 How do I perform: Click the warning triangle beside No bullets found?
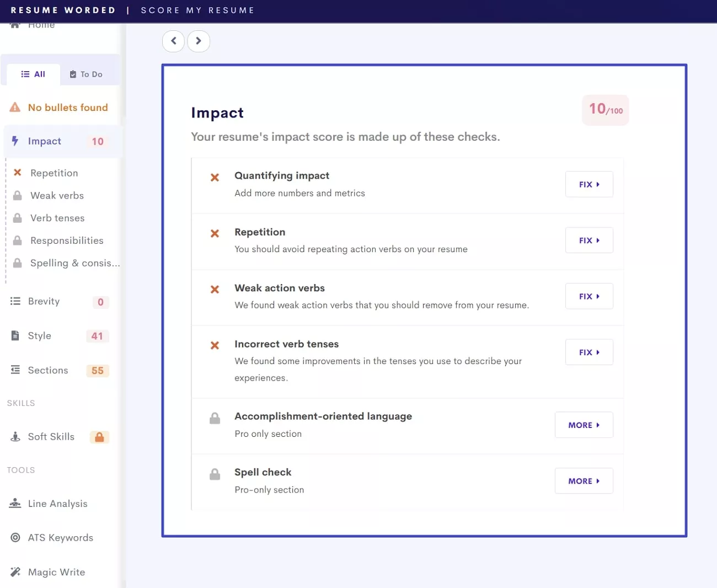14,107
